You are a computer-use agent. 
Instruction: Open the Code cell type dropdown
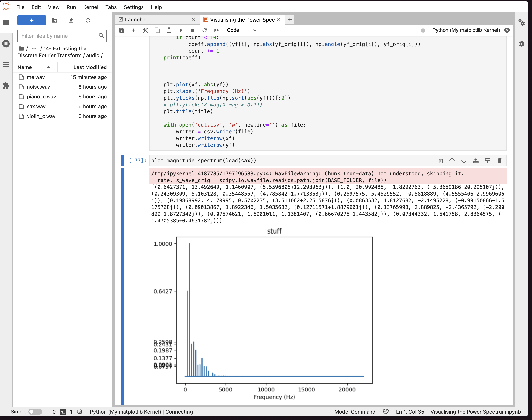241,30
